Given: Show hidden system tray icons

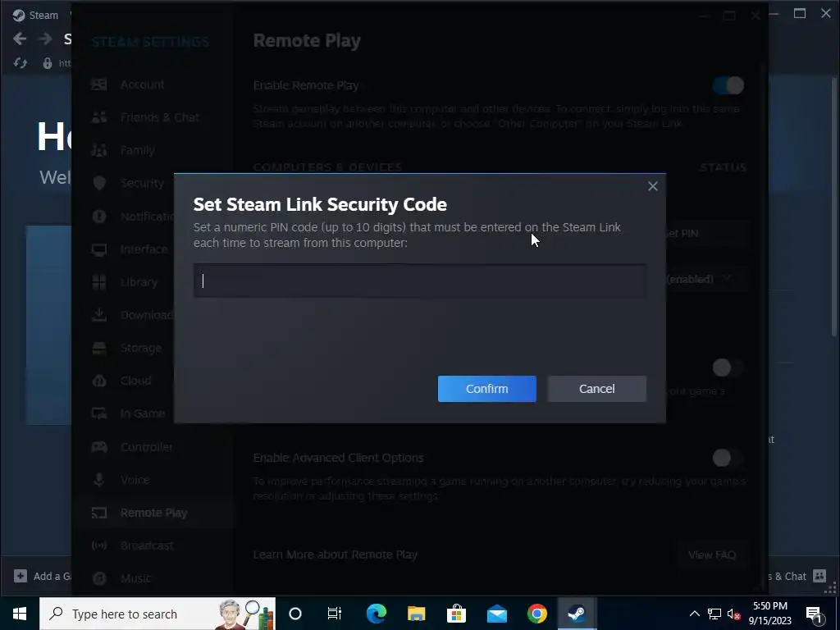Looking at the screenshot, I should (694, 614).
